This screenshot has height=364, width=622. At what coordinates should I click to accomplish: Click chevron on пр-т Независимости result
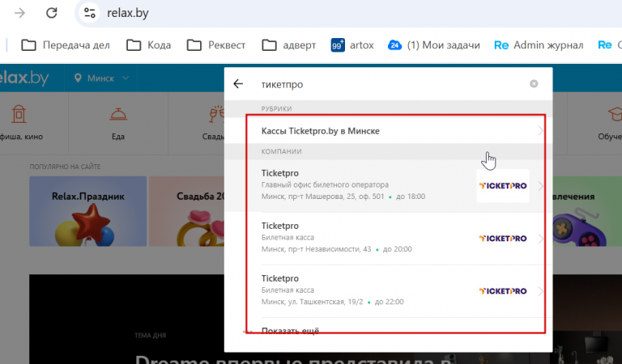tap(540, 239)
